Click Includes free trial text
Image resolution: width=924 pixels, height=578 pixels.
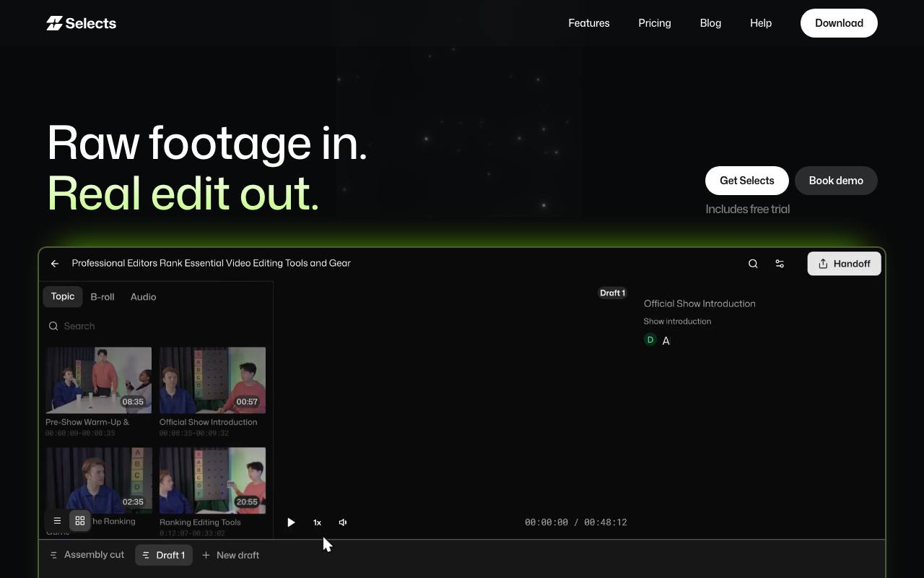[x=747, y=209]
